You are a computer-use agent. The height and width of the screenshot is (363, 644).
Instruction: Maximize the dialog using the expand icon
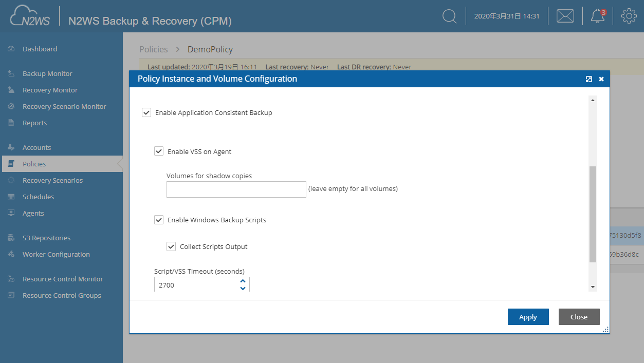[x=589, y=79]
